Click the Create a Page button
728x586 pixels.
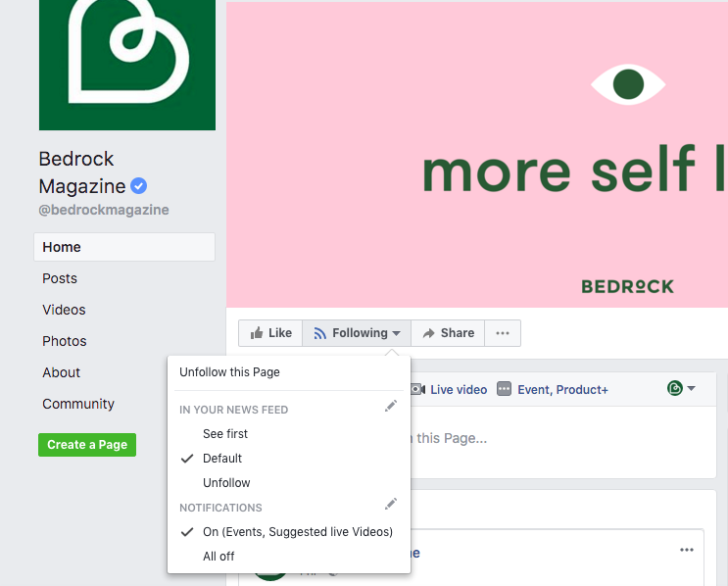[87, 445]
